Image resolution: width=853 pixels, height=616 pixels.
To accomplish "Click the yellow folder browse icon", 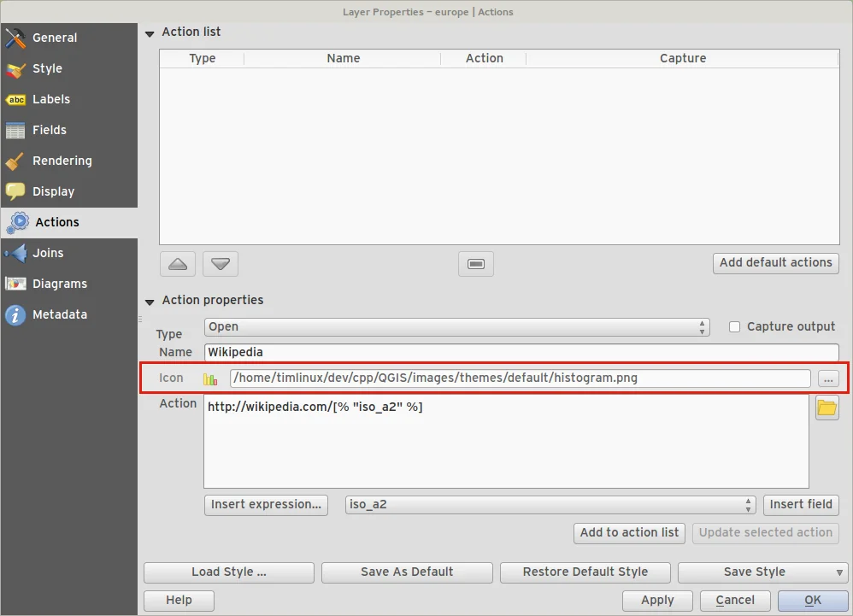I will pos(827,408).
